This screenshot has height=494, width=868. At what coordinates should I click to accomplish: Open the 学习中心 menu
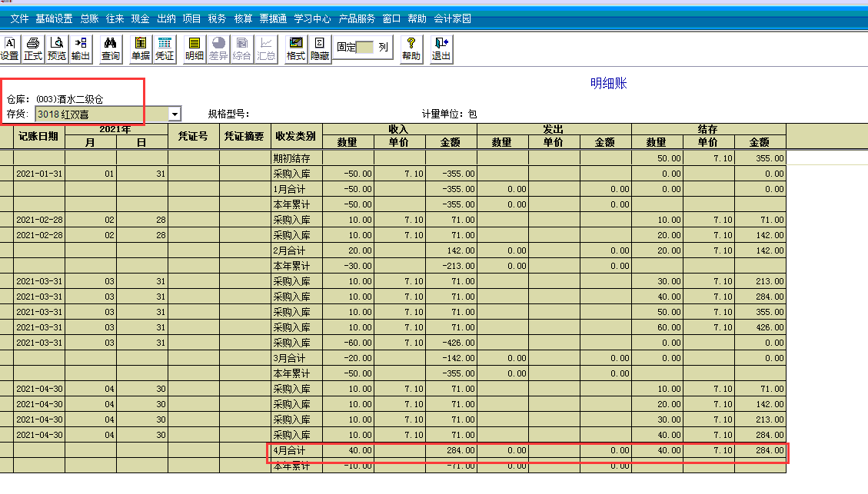click(312, 18)
